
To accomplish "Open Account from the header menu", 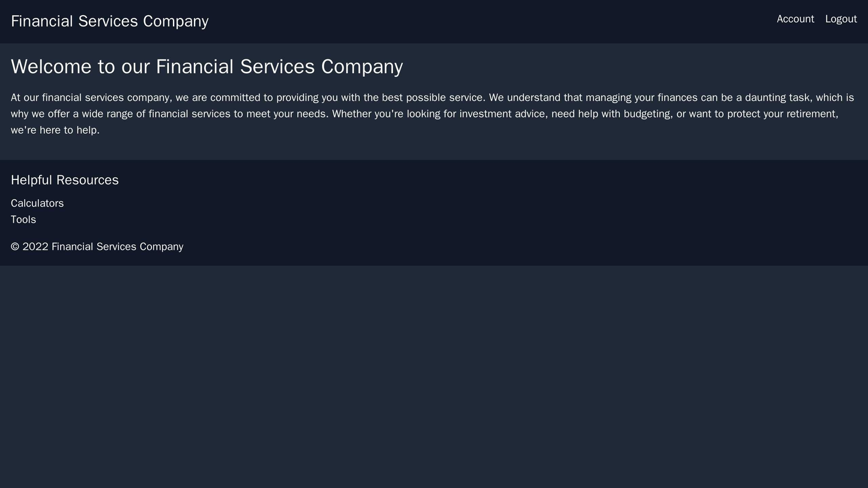I will (x=794, y=19).
